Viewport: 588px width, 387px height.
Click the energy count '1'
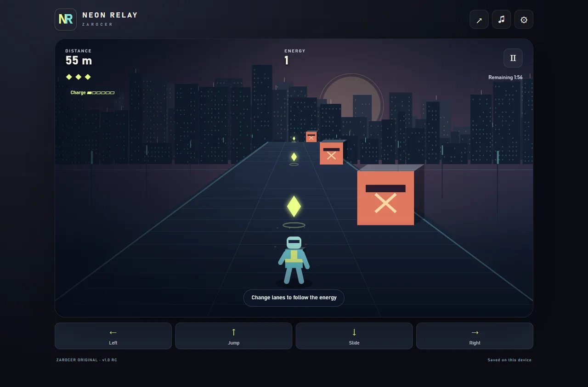[x=287, y=61]
